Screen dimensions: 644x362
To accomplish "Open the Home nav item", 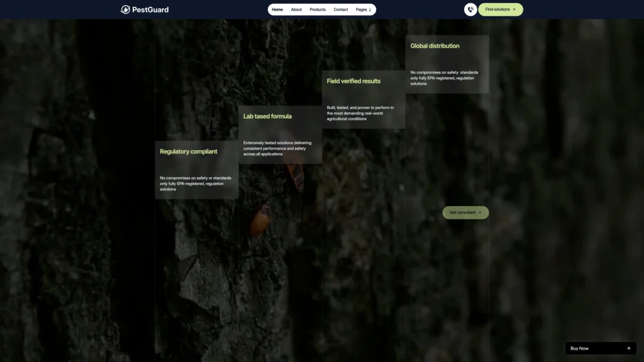I will (277, 9).
